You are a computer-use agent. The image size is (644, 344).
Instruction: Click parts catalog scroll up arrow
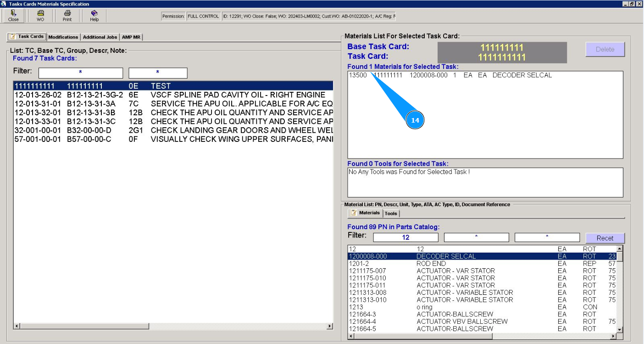coord(620,248)
